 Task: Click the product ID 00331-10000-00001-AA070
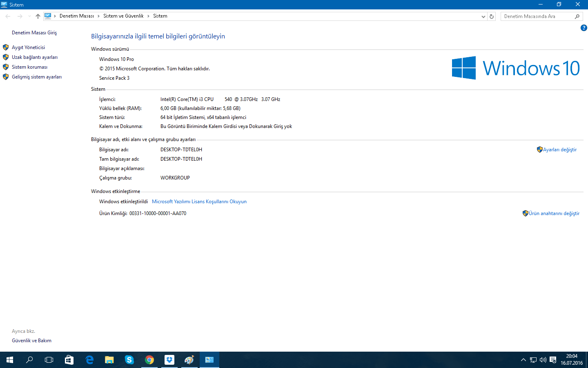158,213
